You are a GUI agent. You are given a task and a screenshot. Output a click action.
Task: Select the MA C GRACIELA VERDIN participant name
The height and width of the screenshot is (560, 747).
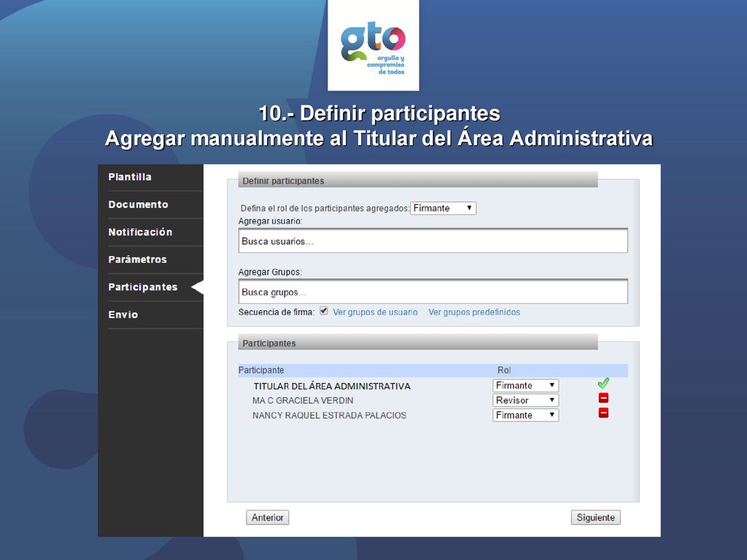coord(303,400)
